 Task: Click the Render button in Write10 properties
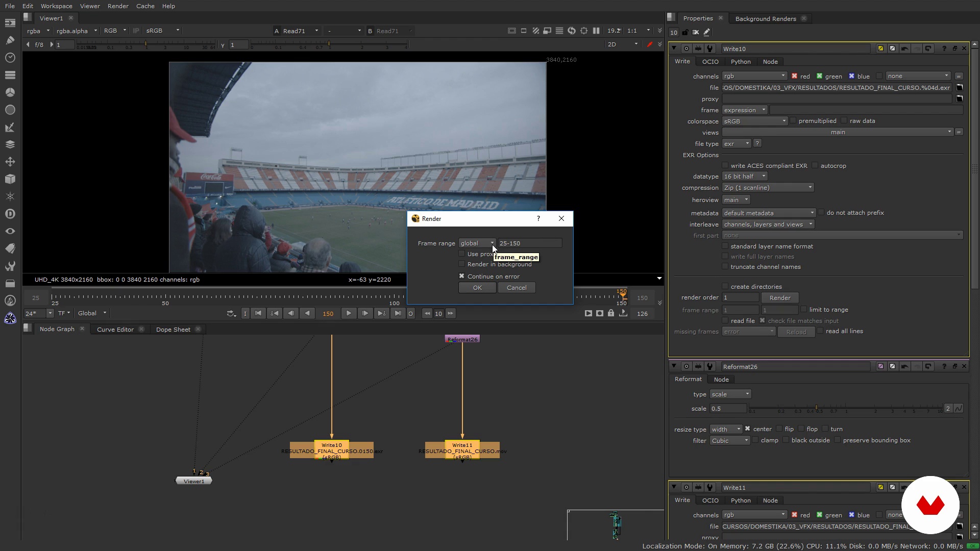point(779,298)
